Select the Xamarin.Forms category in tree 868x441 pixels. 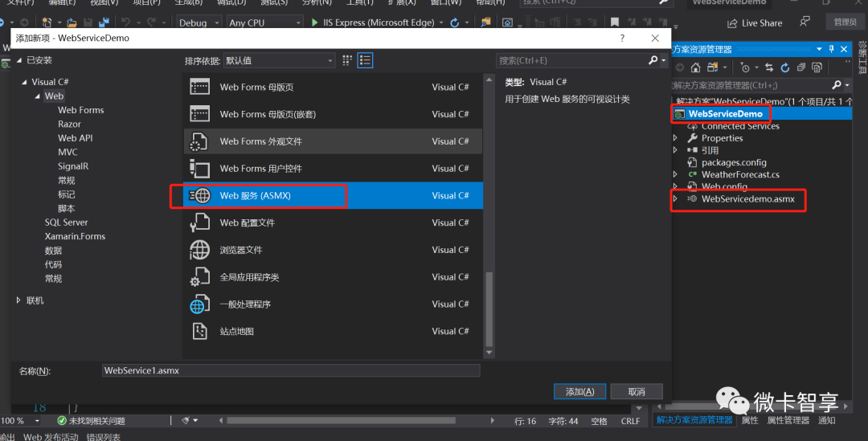pos(75,236)
